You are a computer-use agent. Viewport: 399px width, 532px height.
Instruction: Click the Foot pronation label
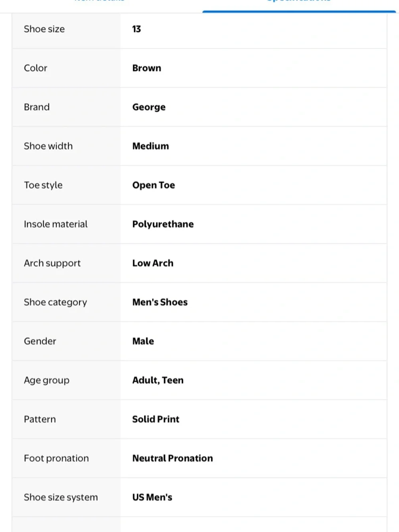56,459
